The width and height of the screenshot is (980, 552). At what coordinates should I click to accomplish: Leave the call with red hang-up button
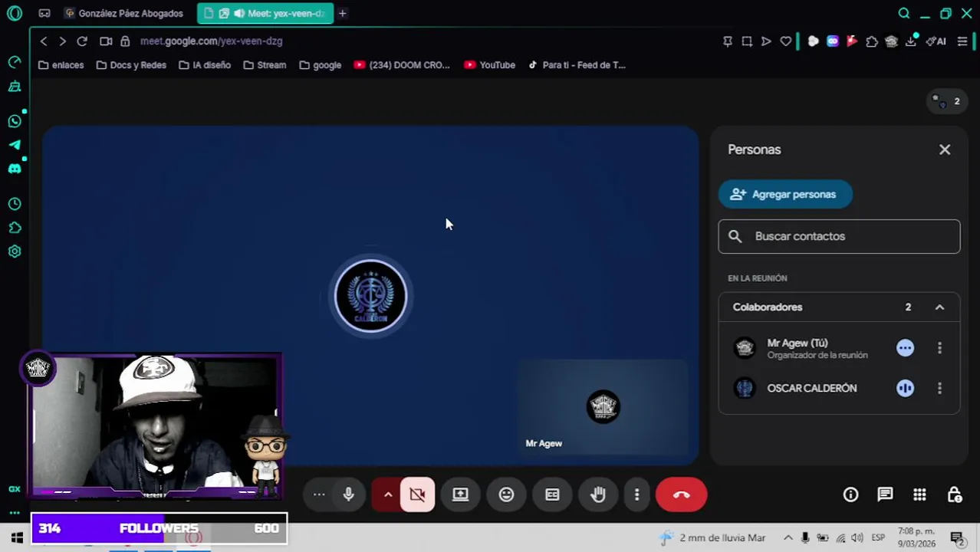pyautogui.click(x=681, y=495)
